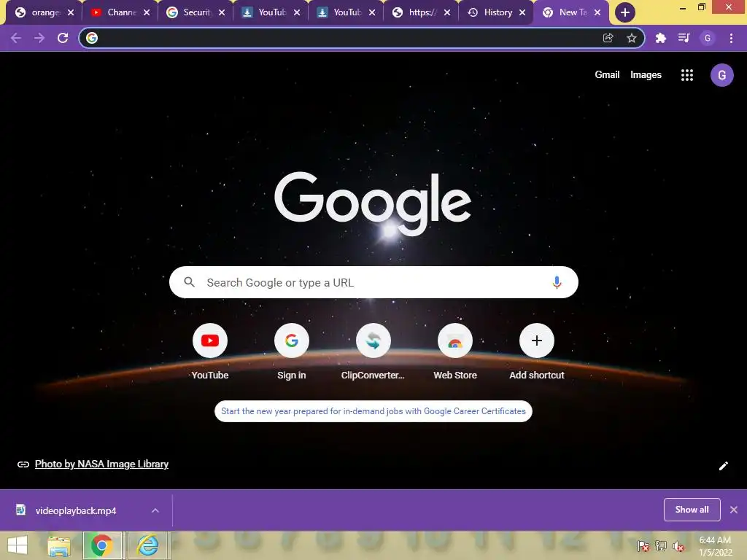Open the videoplayback.mp4 download item

(x=76, y=510)
